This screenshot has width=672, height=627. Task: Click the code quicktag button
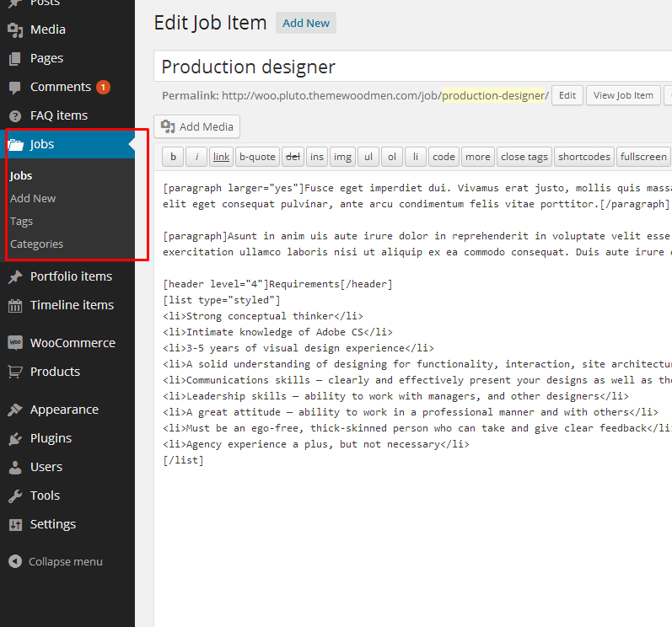[x=444, y=158]
